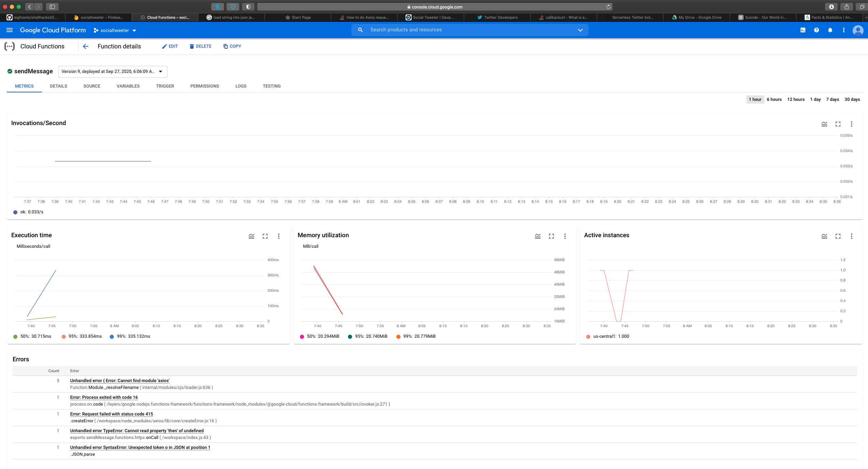Toggle legend on Memory utilization chart
This screenshot has height=469, width=868.
tap(538, 236)
